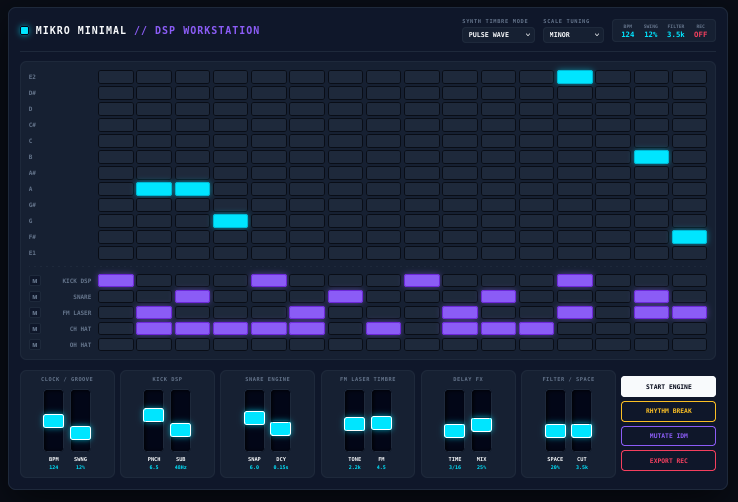738x502 pixels.
Task: Turn off the active F# note at step 16
Action: pos(690,237)
